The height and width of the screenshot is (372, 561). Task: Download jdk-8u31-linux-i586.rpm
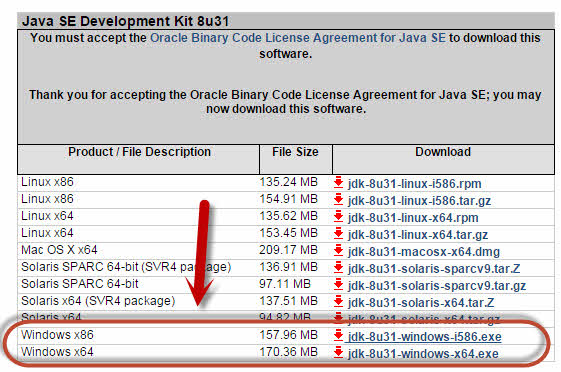point(414,184)
